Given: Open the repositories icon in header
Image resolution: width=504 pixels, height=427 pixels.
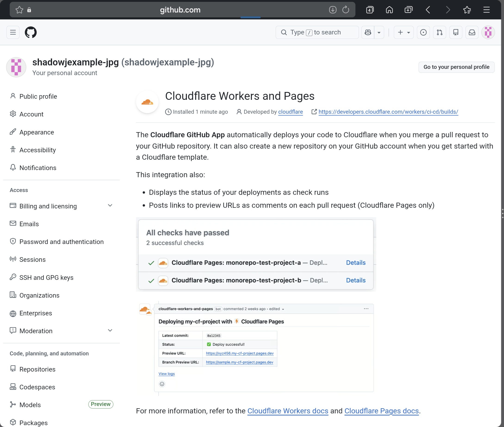Looking at the screenshot, I should pyautogui.click(x=456, y=32).
